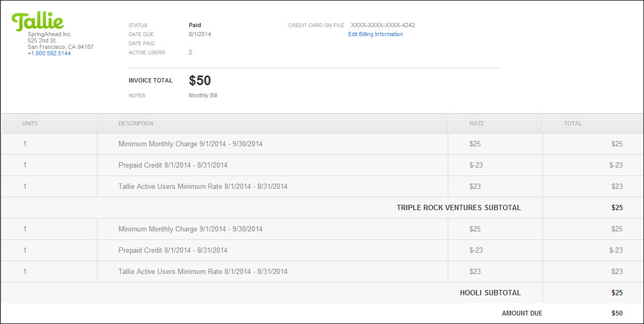644x324 pixels.
Task: Click the green Tallie logo
Action: [x=38, y=21]
